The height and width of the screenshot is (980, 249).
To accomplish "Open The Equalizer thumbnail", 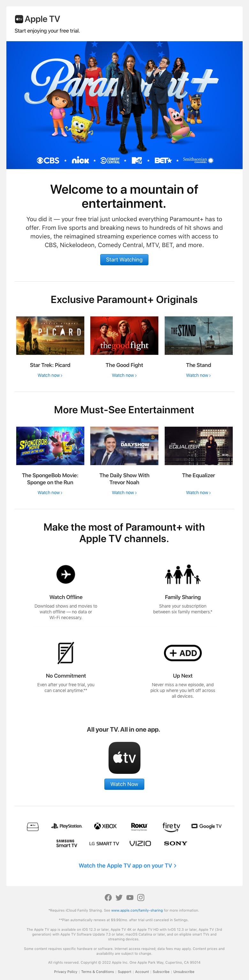I will 199,446.
